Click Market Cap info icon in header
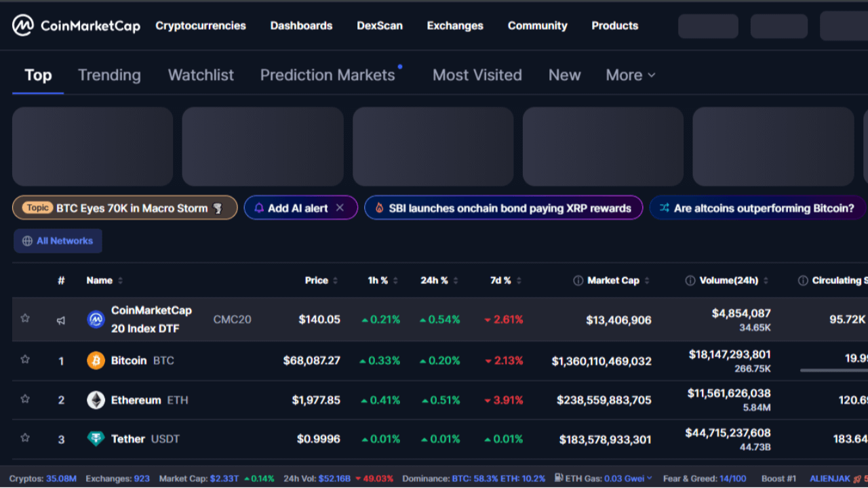Image resolution: width=868 pixels, height=488 pixels. coord(578,281)
